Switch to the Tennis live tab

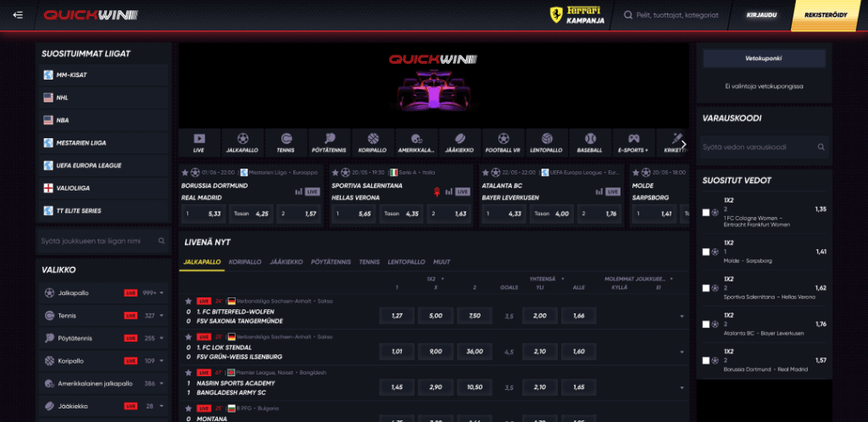click(370, 262)
